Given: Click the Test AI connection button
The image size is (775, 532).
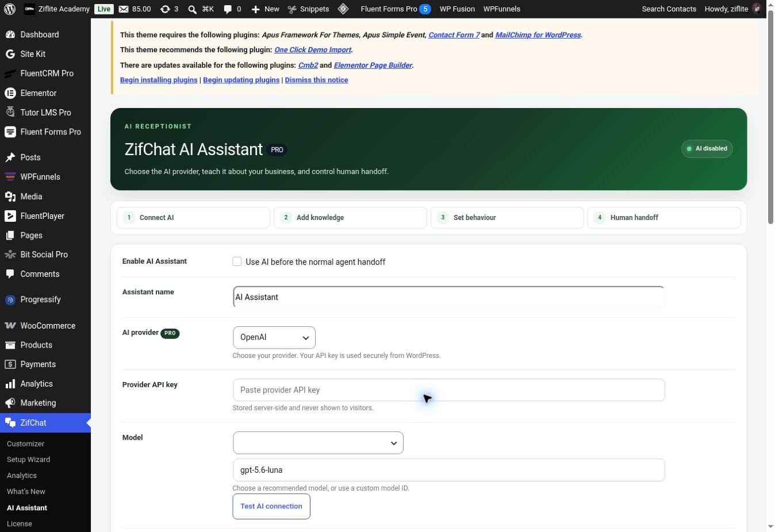Looking at the screenshot, I should point(271,507).
